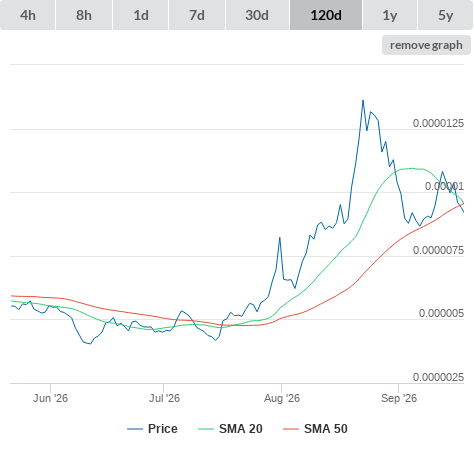
Task: Click the Aug '26 axis tick label
Action: point(282,398)
